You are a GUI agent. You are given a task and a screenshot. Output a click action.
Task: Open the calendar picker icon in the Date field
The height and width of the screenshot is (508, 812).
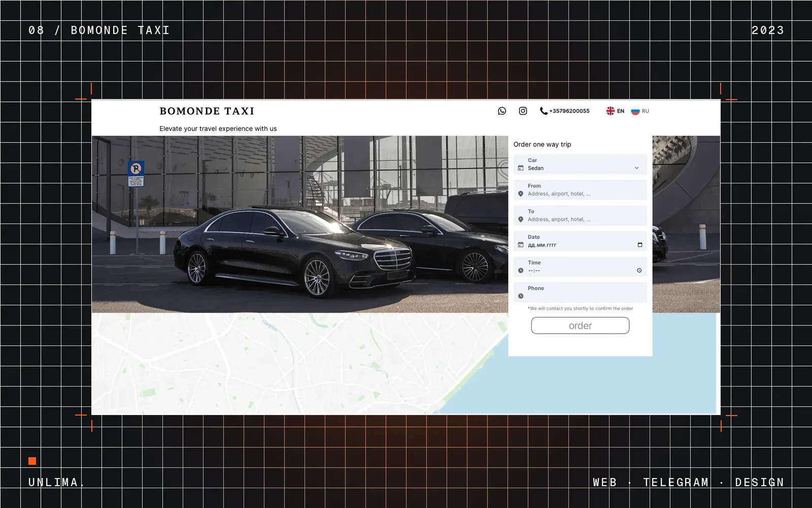[x=640, y=245]
